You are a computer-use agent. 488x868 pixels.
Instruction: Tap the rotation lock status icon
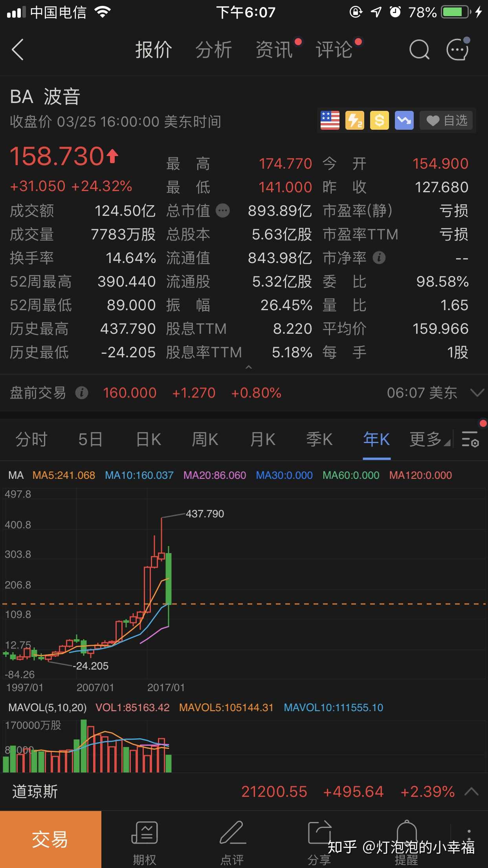[356, 12]
